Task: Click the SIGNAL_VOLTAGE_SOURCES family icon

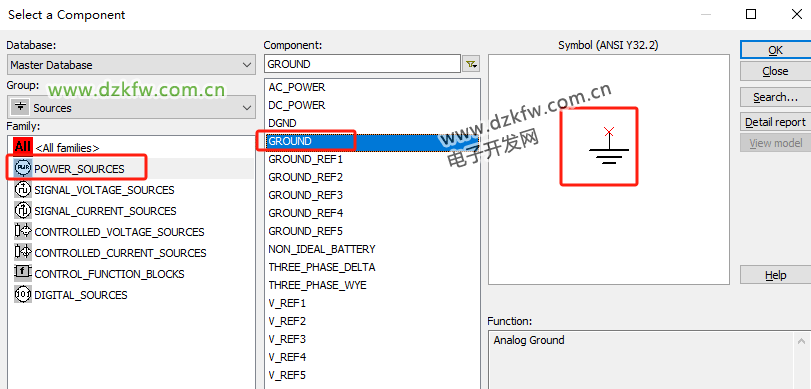Action: (23, 190)
